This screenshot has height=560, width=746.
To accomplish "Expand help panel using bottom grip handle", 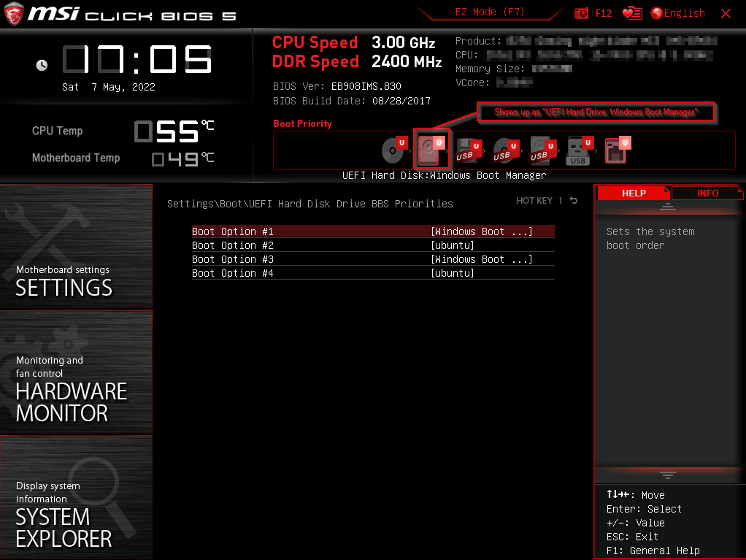I will 667,475.
